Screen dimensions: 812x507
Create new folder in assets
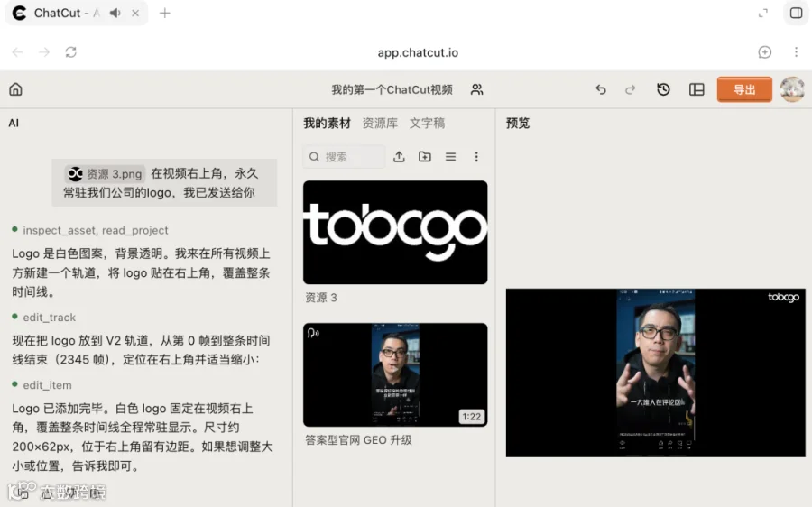425,156
